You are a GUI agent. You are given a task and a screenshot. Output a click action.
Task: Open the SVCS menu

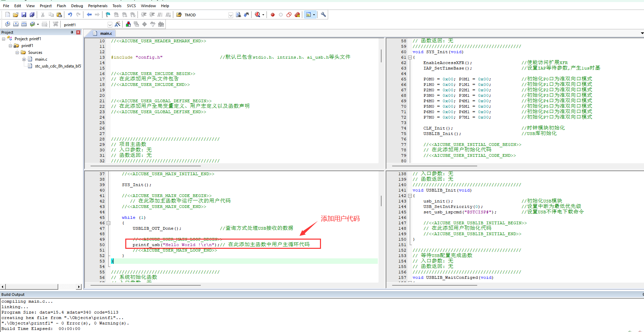point(131,6)
